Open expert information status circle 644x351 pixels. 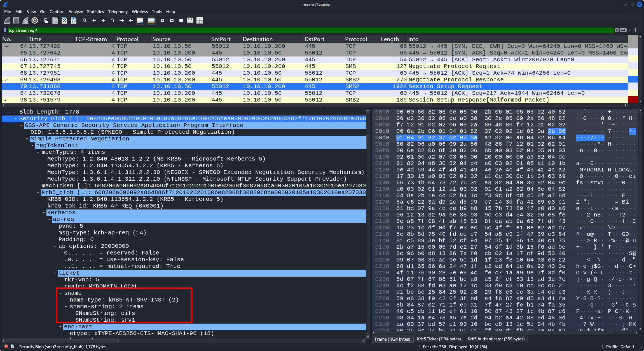[6, 346]
